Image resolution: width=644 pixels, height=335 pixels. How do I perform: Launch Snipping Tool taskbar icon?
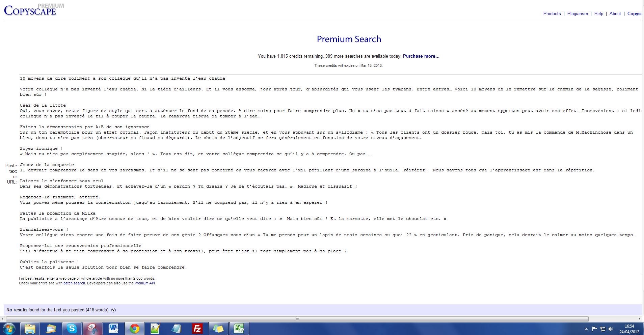92,328
